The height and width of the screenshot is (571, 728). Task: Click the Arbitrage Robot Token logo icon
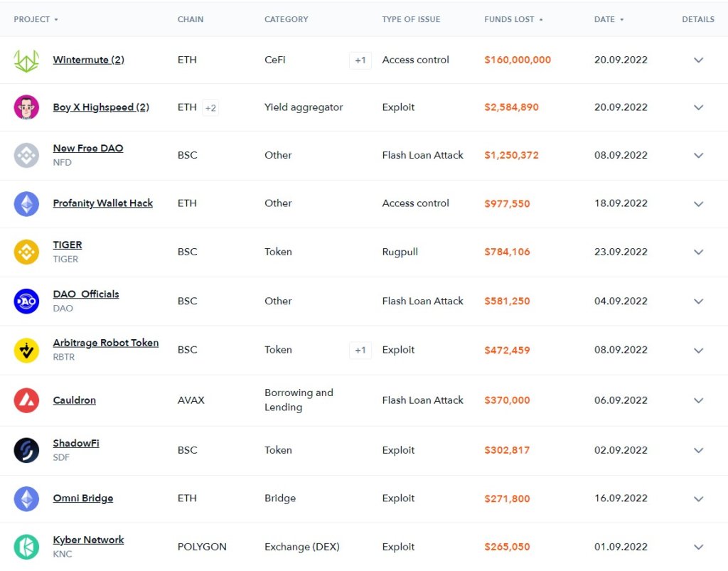(26, 350)
